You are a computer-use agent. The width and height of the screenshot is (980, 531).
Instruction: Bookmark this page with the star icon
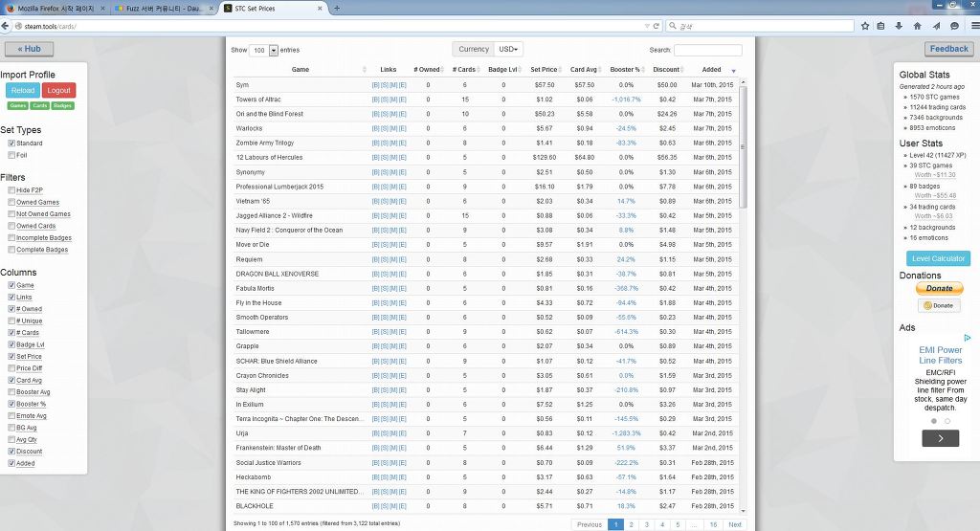(x=865, y=26)
